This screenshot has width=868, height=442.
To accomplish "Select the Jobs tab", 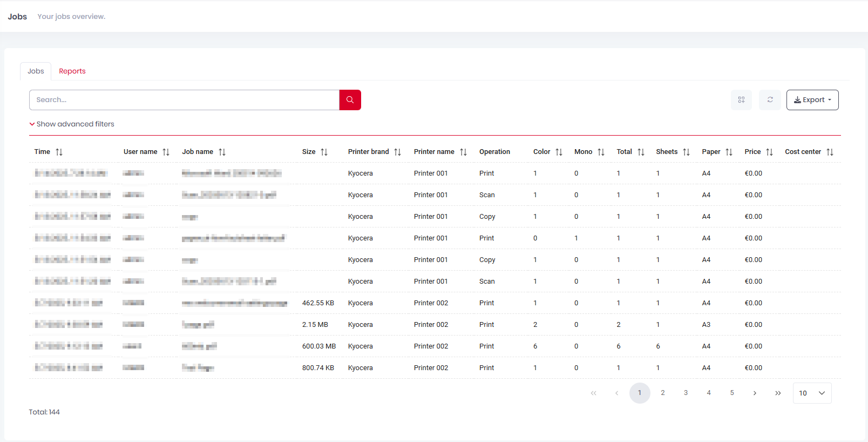I will pyautogui.click(x=36, y=71).
